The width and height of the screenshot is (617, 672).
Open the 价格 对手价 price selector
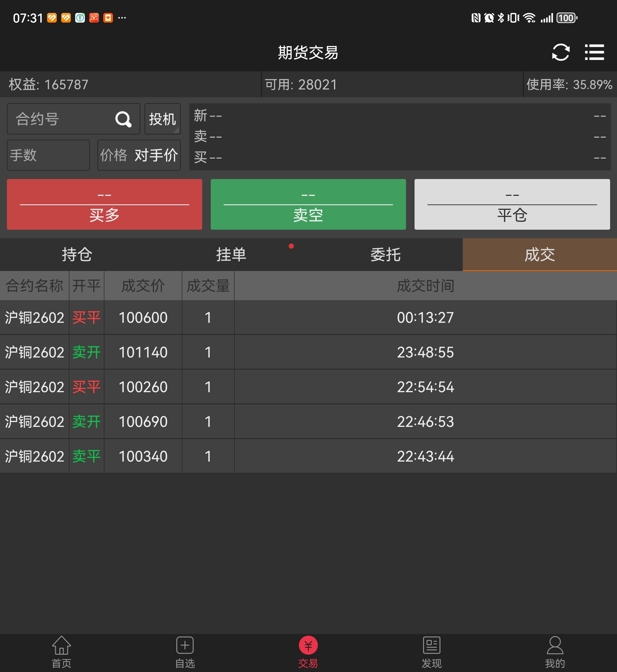point(139,155)
